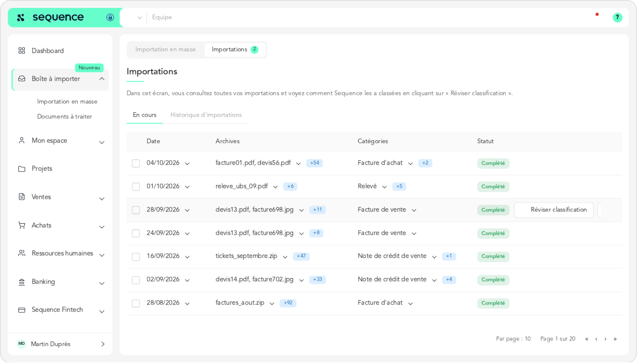This screenshot has height=364, width=637.
Task: Open category dropdown for Relevé
Action: pos(384,187)
